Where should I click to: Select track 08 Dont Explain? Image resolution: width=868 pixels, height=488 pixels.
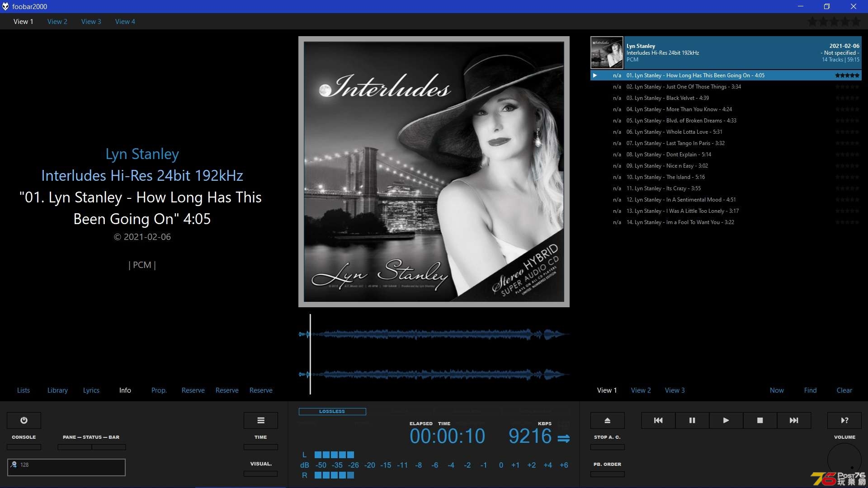point(726,155)
